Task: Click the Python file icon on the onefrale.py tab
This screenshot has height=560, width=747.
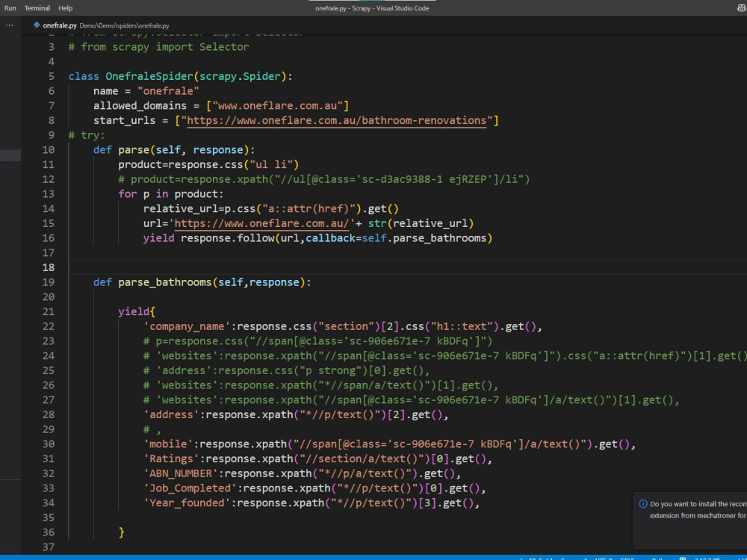Action: pos(37,25)
